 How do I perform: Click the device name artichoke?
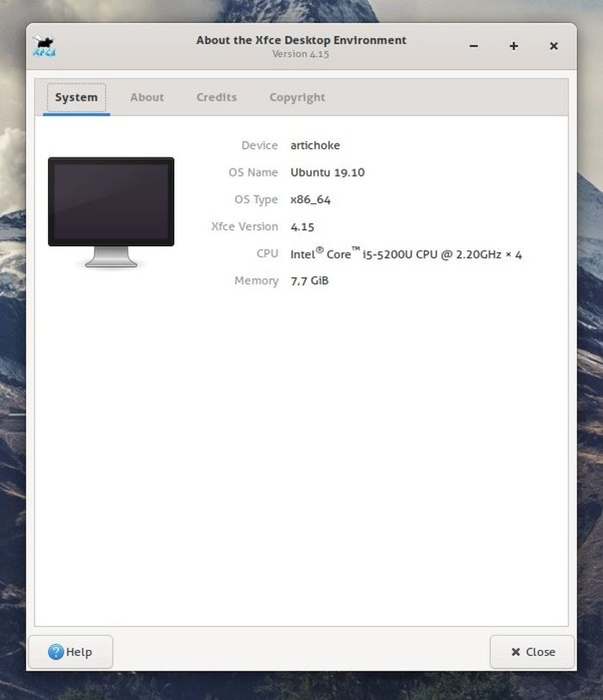[315, 146]
